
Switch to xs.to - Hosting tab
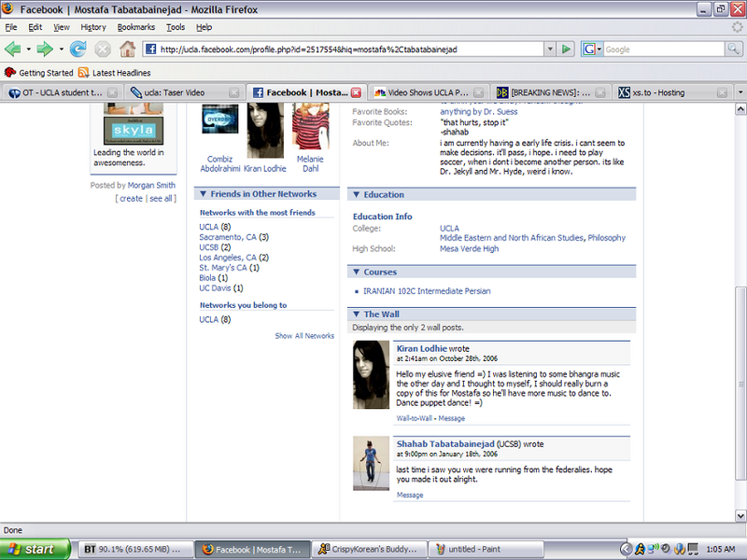tap(671, 92)
